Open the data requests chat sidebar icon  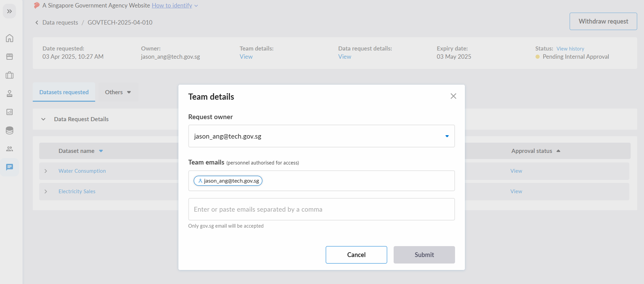click(10, 167)
